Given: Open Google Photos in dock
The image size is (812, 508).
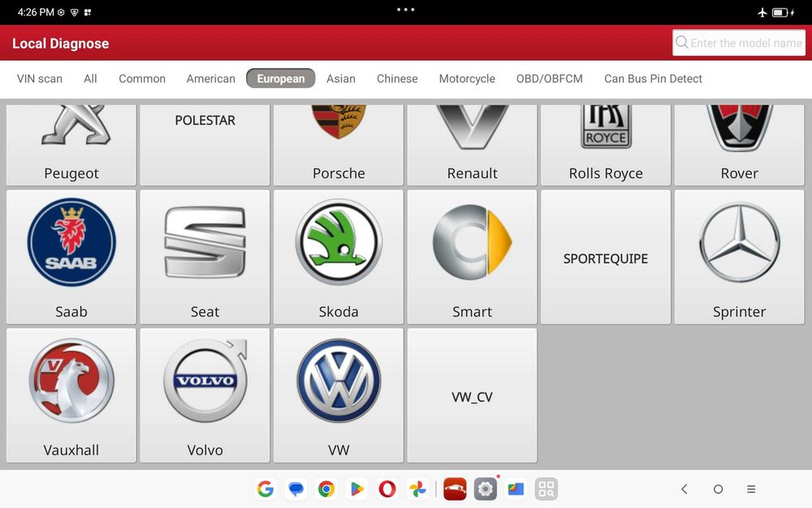Looking at the screenshot, I should click(418, 488).
